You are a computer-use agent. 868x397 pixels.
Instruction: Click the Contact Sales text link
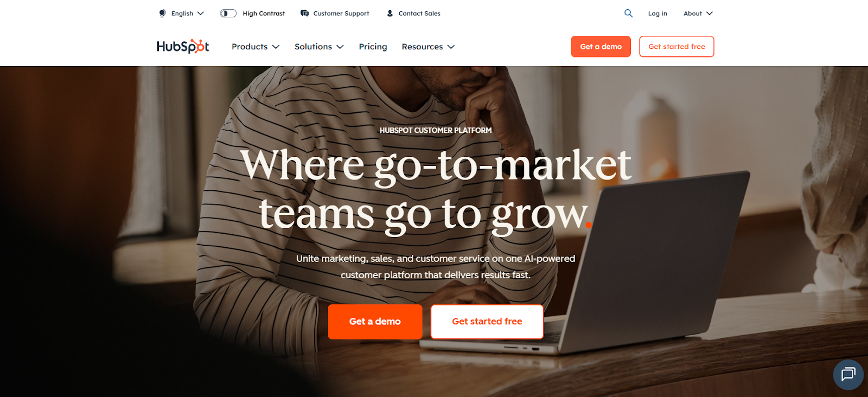419,14
